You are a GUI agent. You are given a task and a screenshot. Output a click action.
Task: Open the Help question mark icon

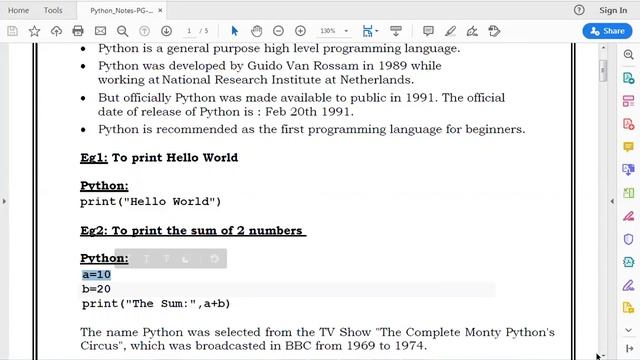[x=579, y=10]
